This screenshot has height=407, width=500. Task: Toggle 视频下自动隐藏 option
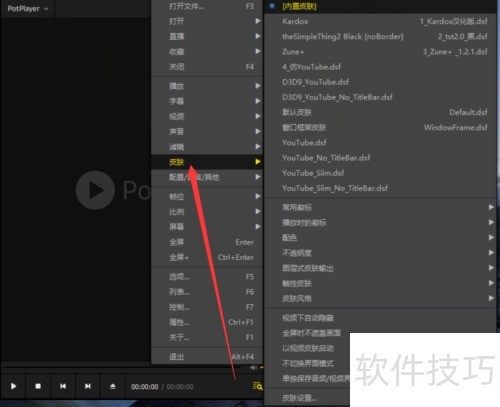coord(380,318)
